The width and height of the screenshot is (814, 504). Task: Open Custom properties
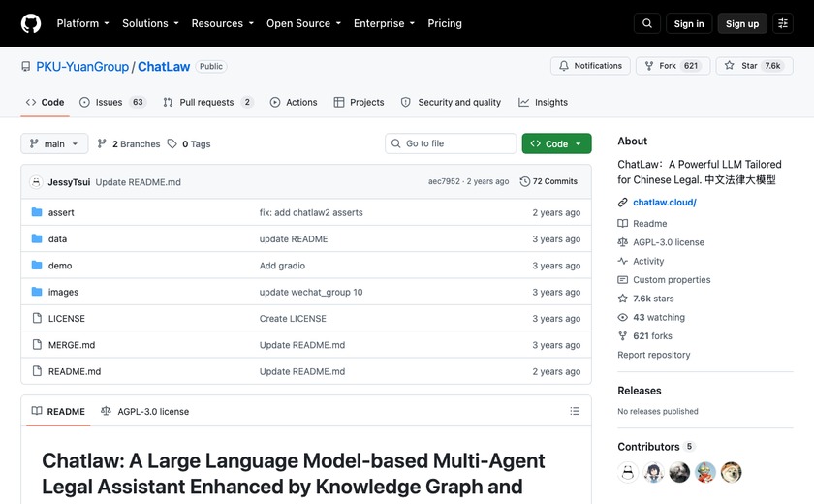pos(672,279)
